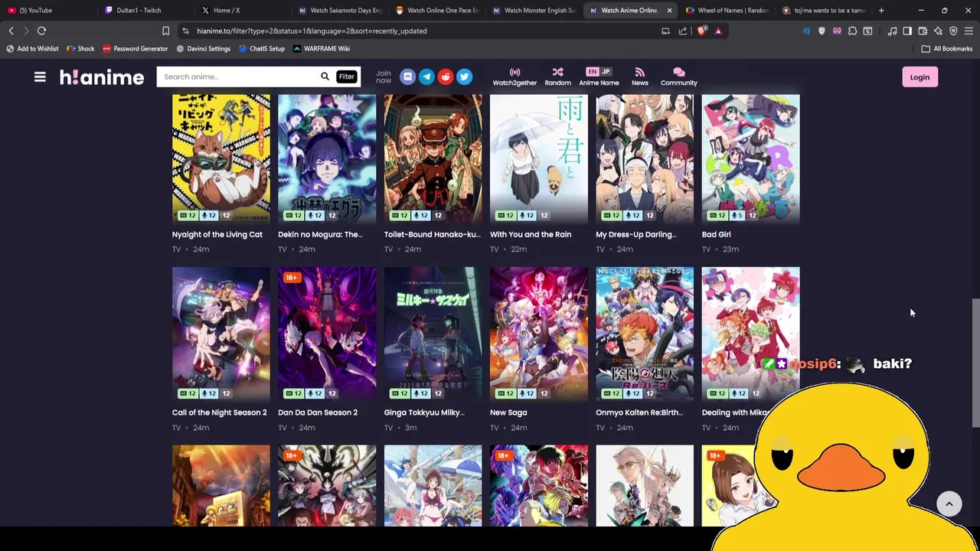The image size is (980, 551).
Task: Open Add to Wishlist bookmark
Action: 32,48
